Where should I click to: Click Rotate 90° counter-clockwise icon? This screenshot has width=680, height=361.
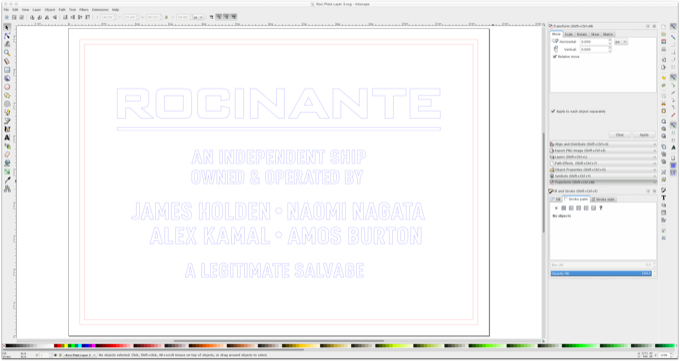[x=32, y=17]
